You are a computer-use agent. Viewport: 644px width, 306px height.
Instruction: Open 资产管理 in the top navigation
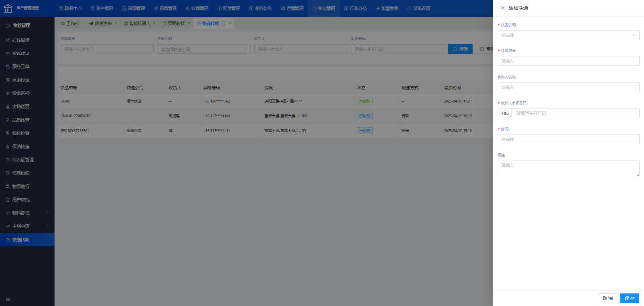tap(102, 8)
